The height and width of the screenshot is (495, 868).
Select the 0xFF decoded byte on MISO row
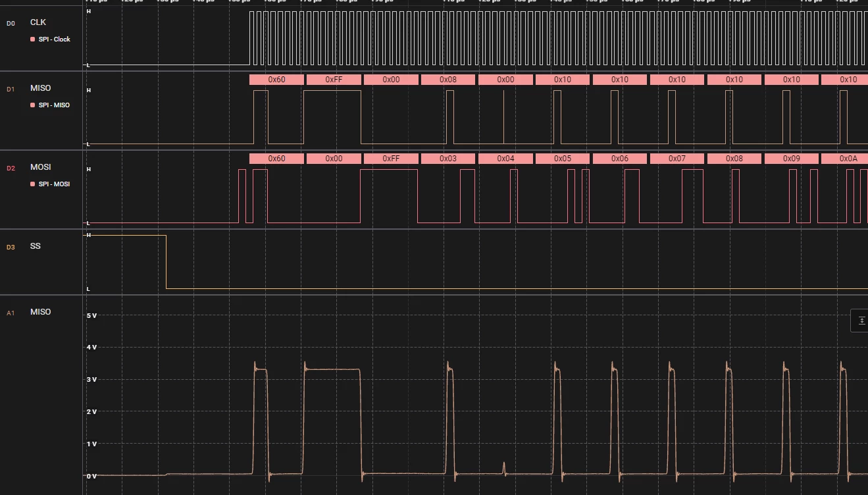[x=334, y=80]
